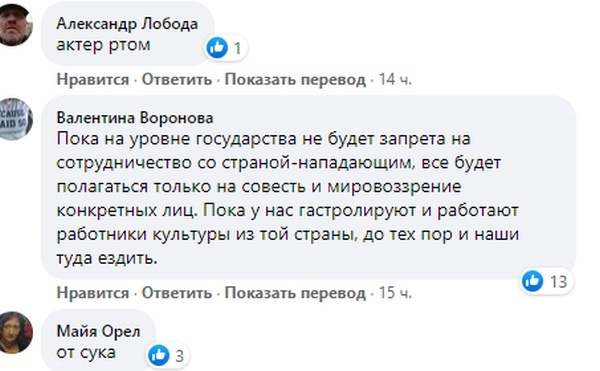The image size is (600, 371).
Task: Like the 'актер ртом' comment via Нравится
Action: [93, 80]
